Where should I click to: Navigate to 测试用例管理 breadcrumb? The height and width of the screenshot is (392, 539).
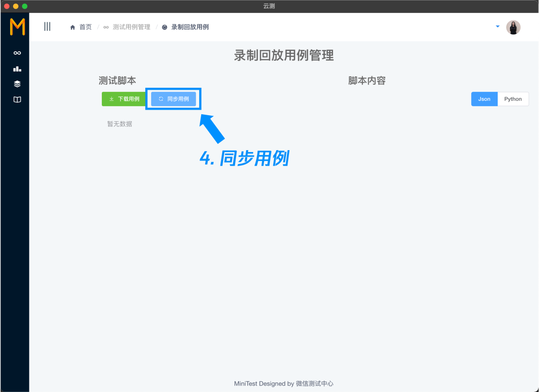click(131, 27)
